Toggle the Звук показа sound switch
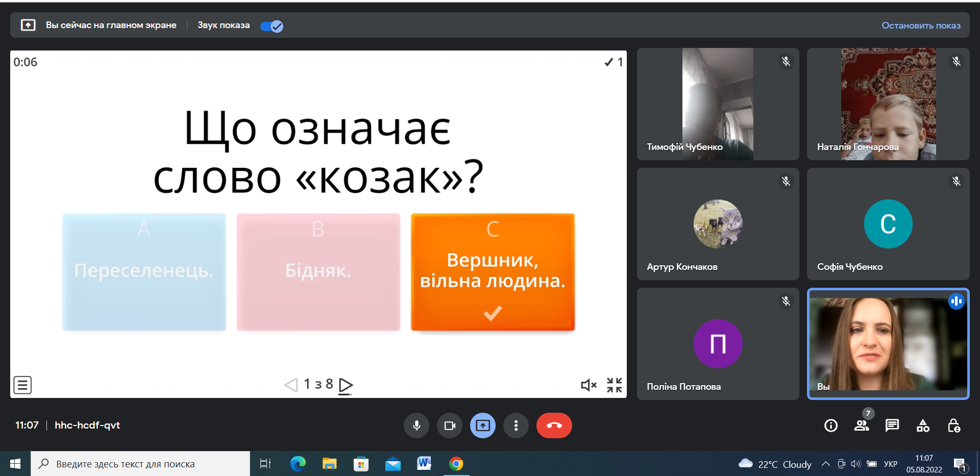The width and height of the screenshot is (980, 476). [x=272, y=26]
